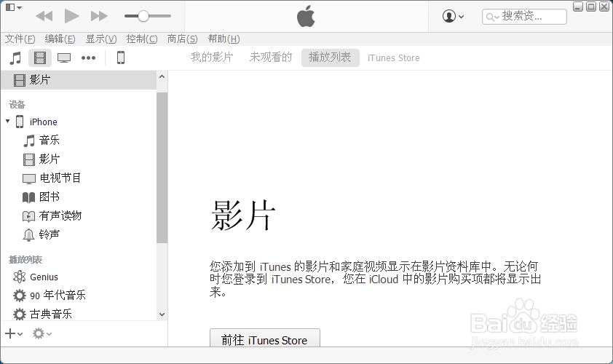The height and width of the screenshot is (364, 613).
Task: Open the 编辑(E) menu
Action: pos(60,39)
